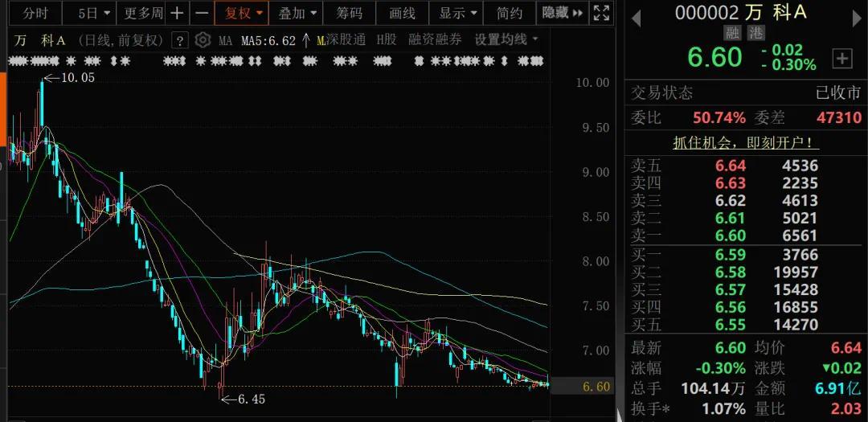868x422 pixels.
Task: Click the 融 margin trading badge
Action: 733,33
